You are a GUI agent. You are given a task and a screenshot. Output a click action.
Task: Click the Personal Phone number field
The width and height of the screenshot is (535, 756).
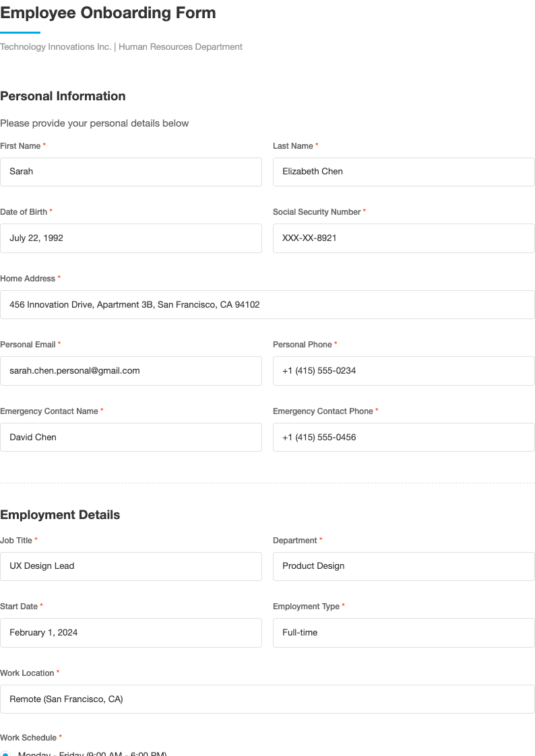(x=403, y=370)
